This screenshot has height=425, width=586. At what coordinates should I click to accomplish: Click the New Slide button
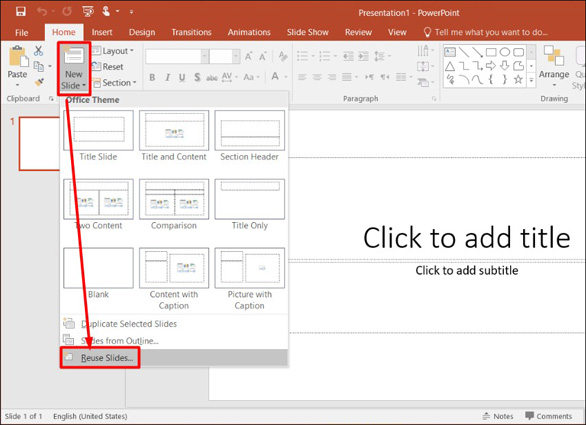[74, 68]
